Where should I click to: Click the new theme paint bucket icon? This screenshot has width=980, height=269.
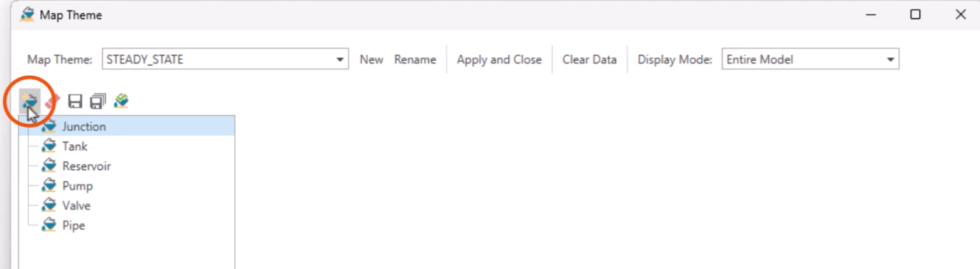[29, 100]
